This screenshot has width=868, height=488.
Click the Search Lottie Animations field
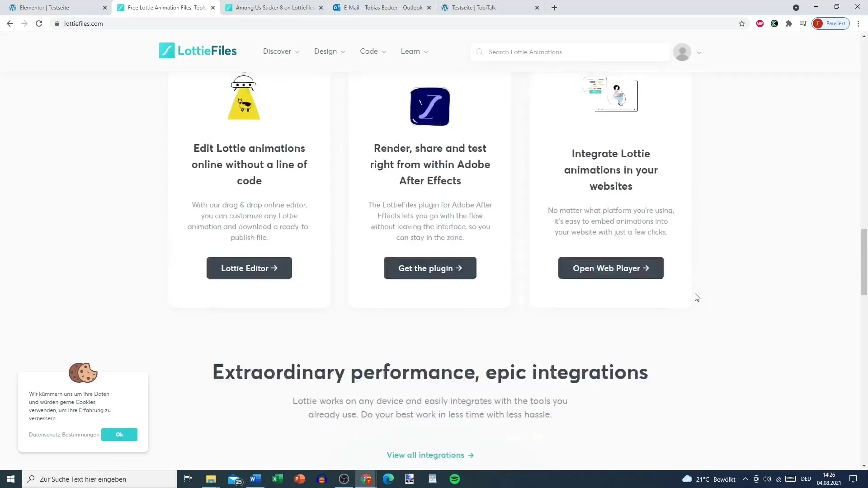[x=570, y=52]
